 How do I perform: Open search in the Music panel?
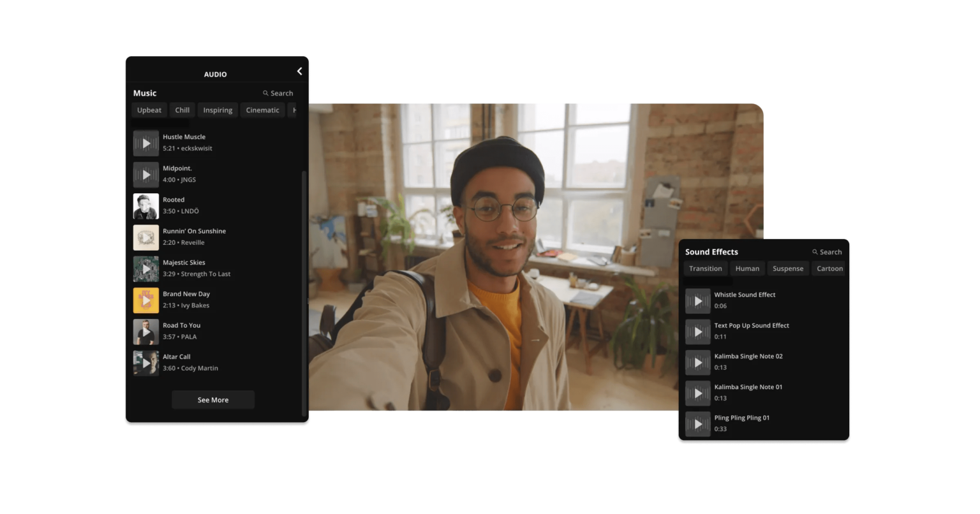coord(278,92)
